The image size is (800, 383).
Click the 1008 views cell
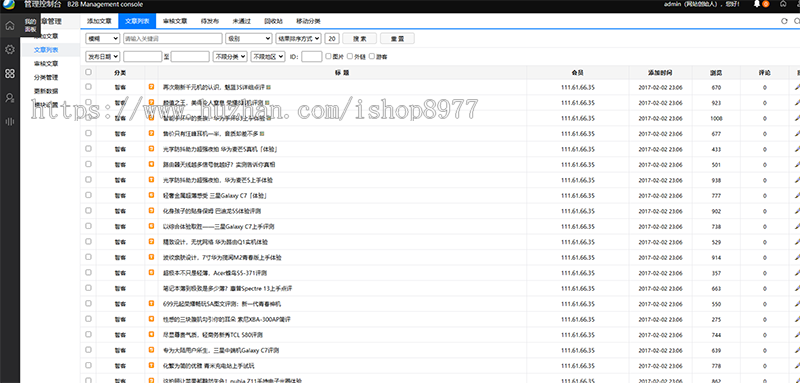[716, 118]
